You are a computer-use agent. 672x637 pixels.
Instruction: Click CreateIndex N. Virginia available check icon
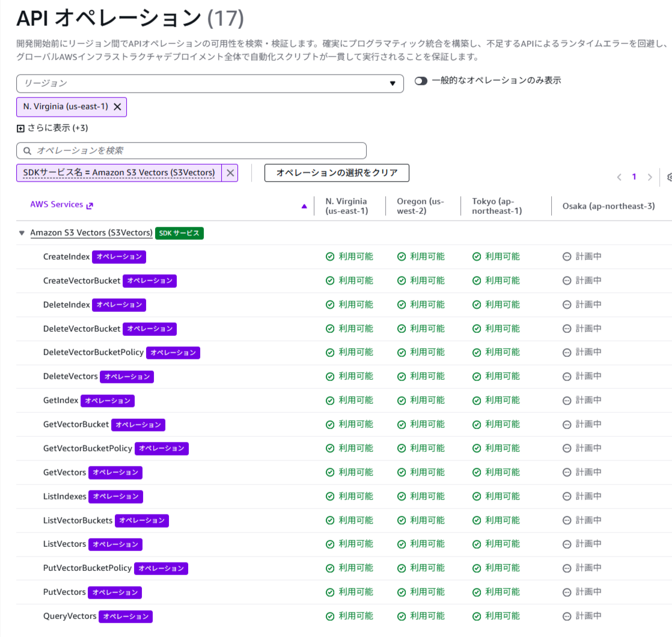(330, 257)
